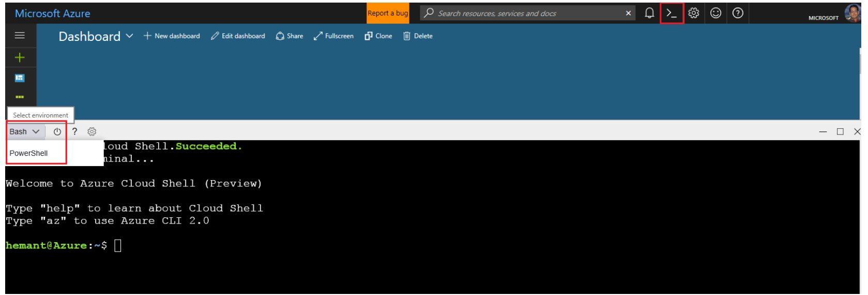
Task: Send feedback with the smiley icon
Action: 715,13
